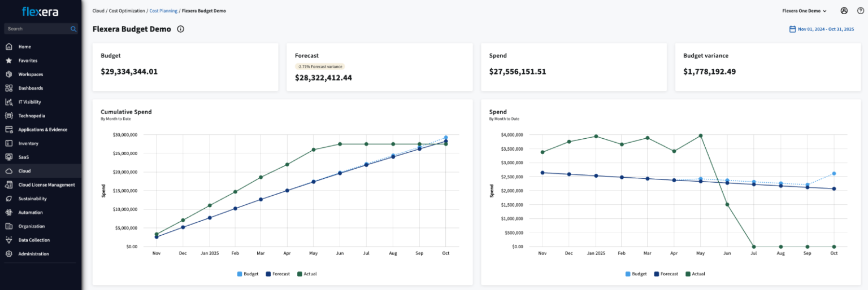868x290 pixels.
Task: Open the Cloud icon in sidebar
Action: coord(8,171)
